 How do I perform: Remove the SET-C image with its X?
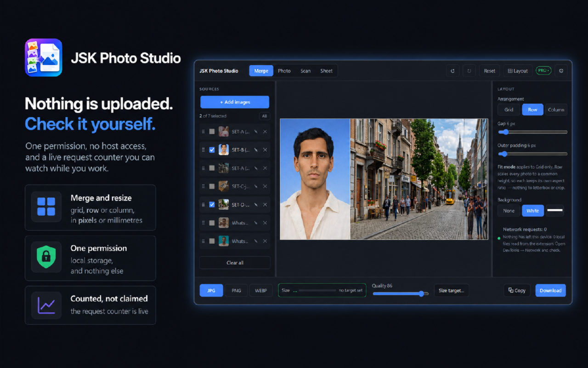(265, 186)
